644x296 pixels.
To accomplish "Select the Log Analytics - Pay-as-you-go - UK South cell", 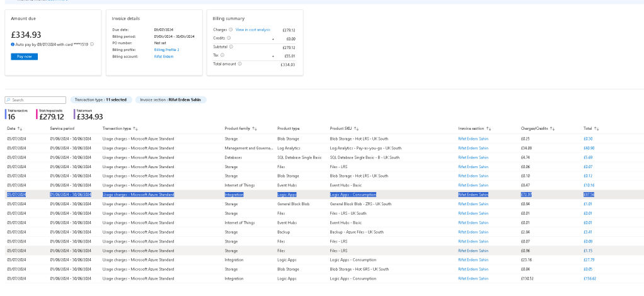I will [365, 148].
